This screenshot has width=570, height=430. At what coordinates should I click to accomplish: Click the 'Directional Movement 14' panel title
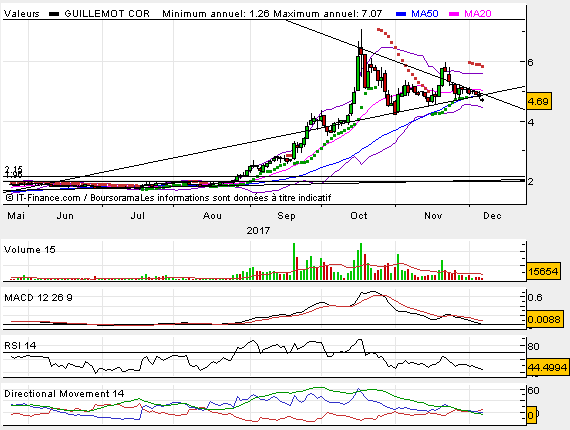click(x=64, y=394)
